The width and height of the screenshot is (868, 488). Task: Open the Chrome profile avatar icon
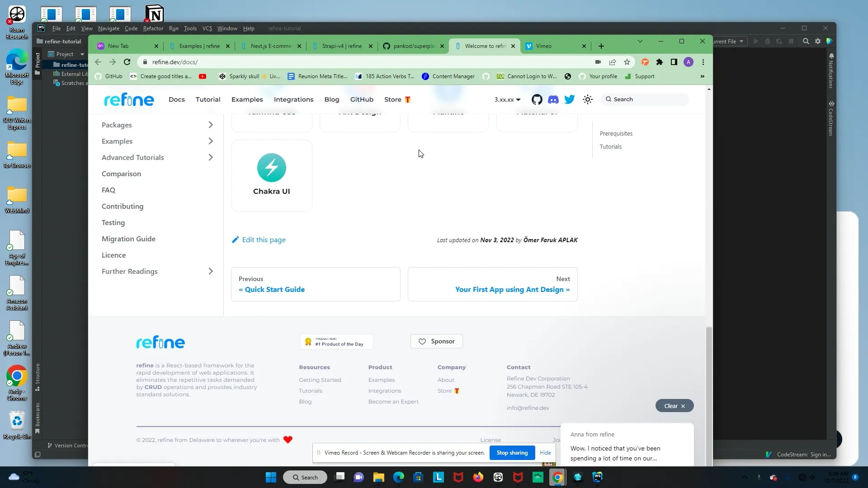click(688, 62)
